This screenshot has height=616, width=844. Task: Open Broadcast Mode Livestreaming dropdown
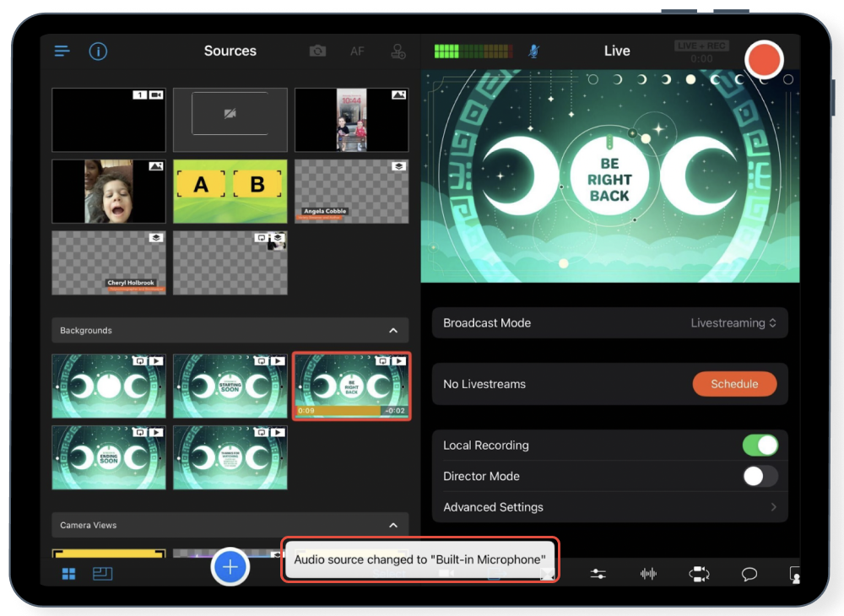tap(733, 323)
